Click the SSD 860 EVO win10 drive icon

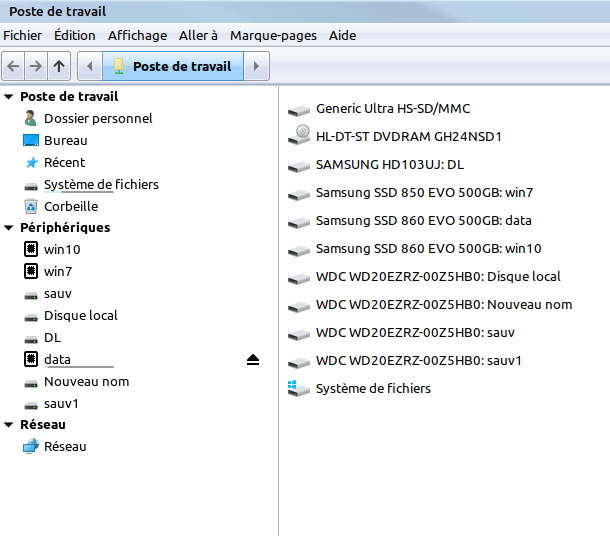coord(299,250)
